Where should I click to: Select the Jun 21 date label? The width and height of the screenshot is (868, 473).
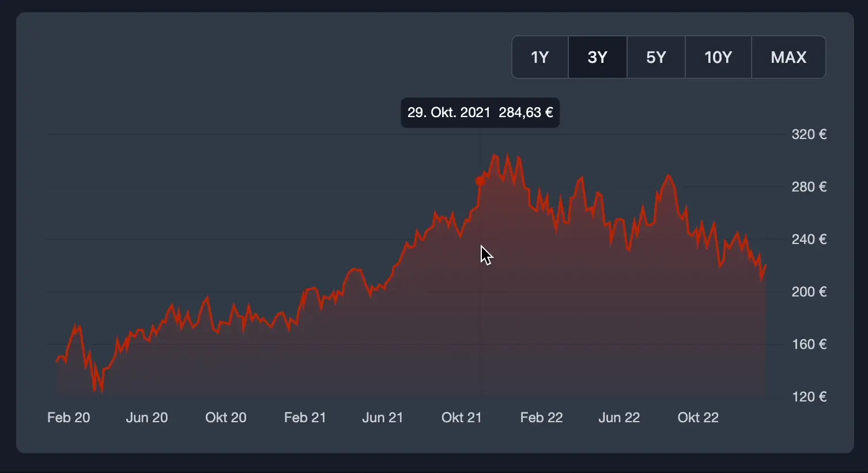(x=383, y=418)
